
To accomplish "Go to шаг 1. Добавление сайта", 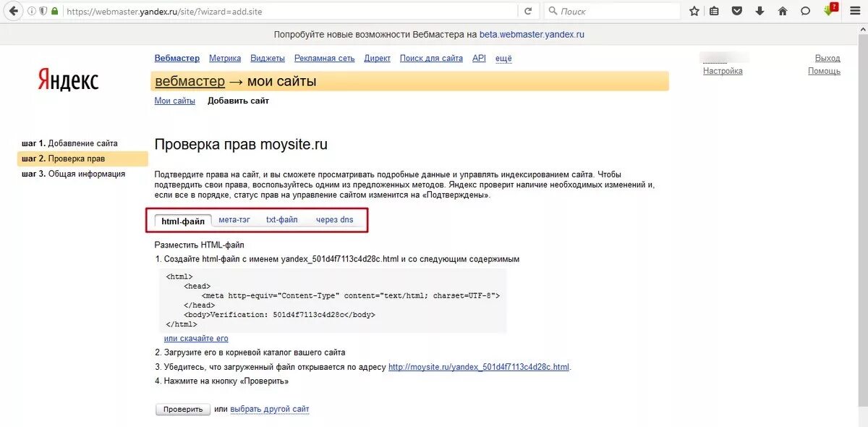I will (x=69, y=143).
